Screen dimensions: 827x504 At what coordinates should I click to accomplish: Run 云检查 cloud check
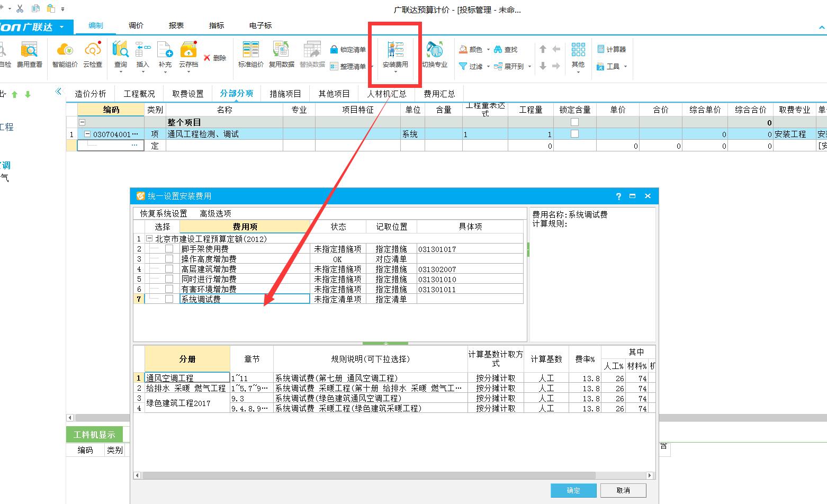pyautogui.click(x=93, y=55)
